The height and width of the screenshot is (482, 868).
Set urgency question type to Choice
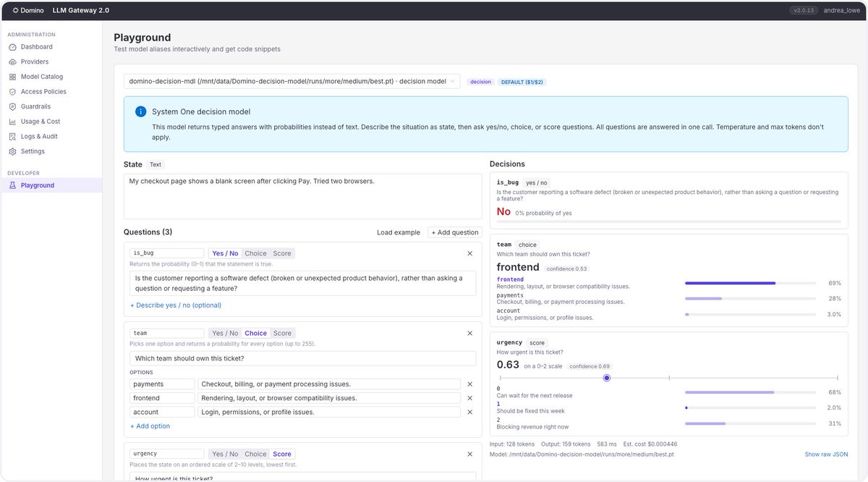pyautogui.click(x=255, y=454)
